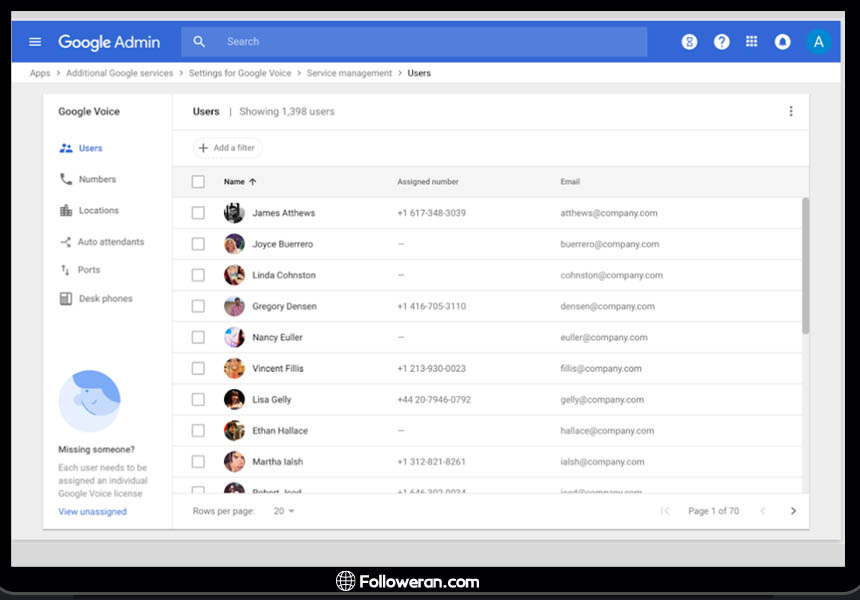This screenshot has height=600, width=860.
Task: Navigate to Service management breadcrumb
Action: click(349, 73)
